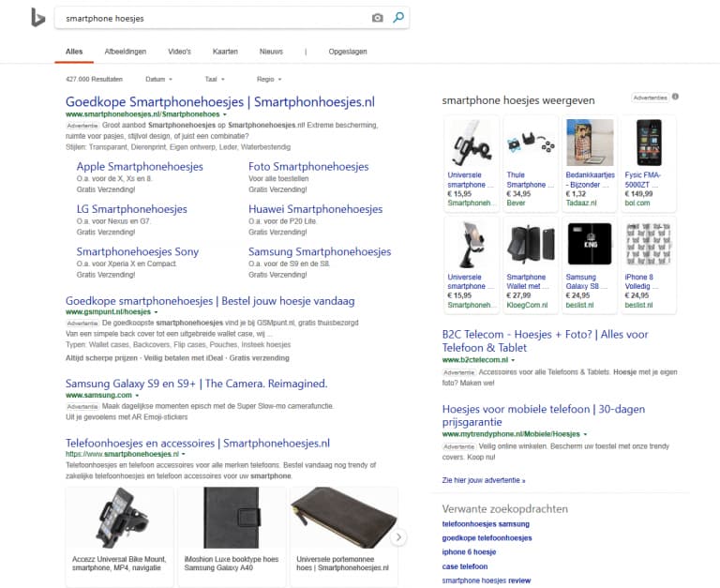
Task: Click the magnifier search button
Action: pos(398,18)
